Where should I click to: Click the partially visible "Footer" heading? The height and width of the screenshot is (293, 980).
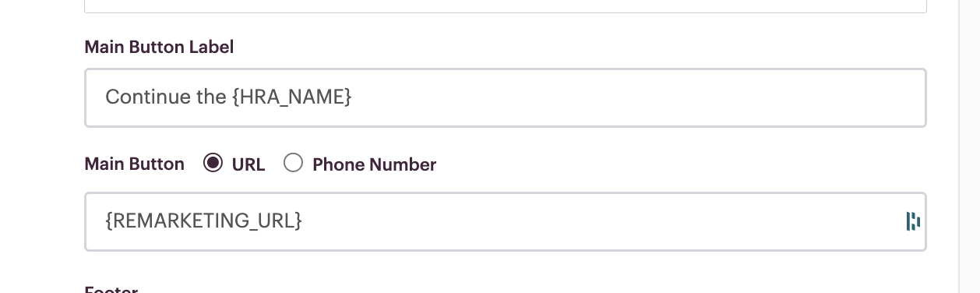[x=111, y=289]
